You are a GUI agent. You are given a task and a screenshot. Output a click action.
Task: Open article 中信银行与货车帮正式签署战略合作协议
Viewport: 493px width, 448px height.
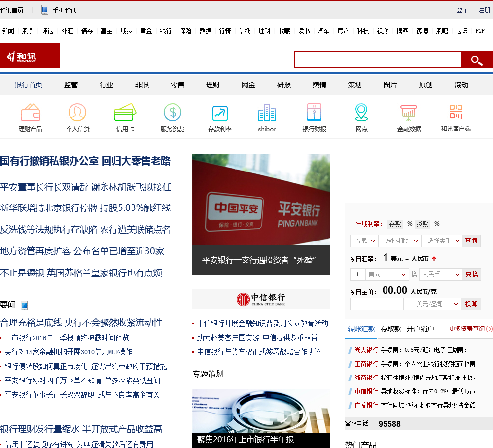pos(259,352)
